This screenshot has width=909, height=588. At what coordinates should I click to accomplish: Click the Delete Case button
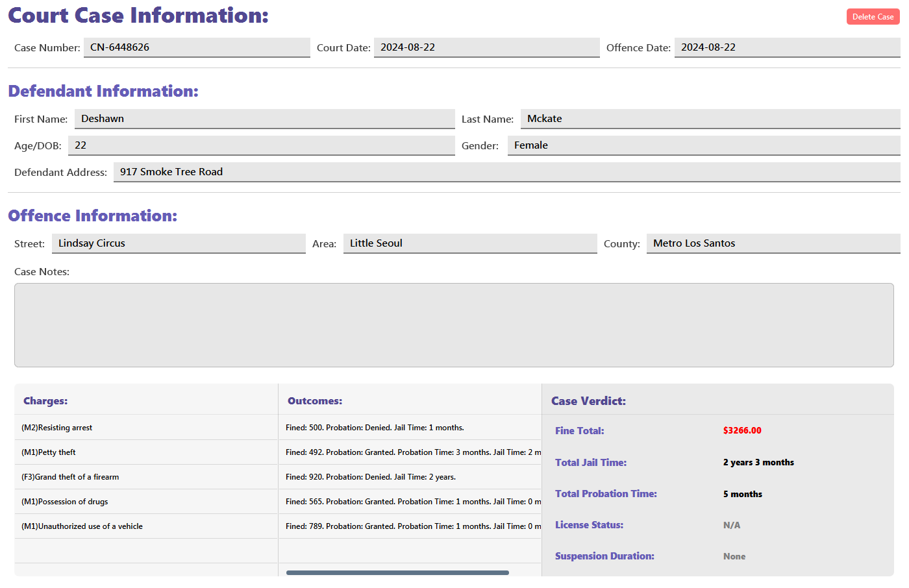pos(872,17)
